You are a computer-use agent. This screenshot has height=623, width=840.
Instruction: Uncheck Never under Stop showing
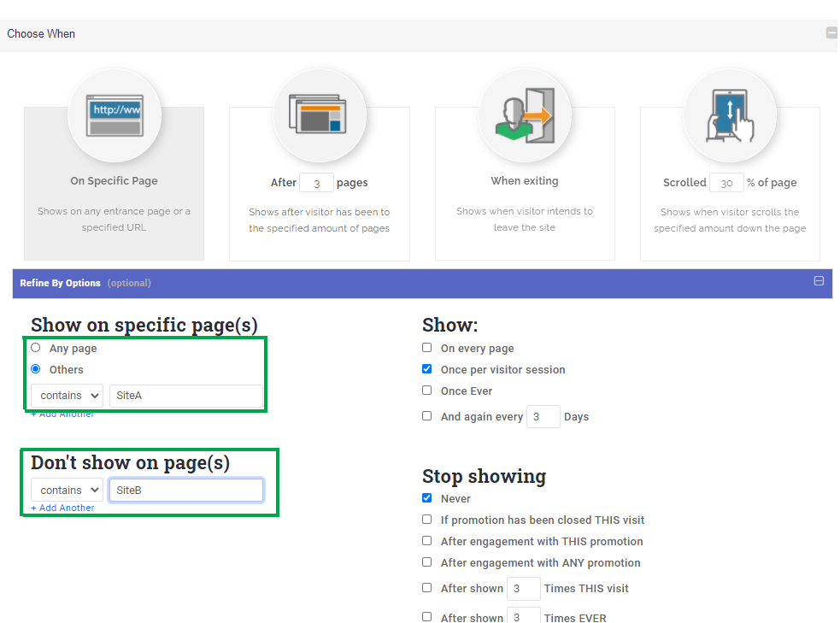427,497
